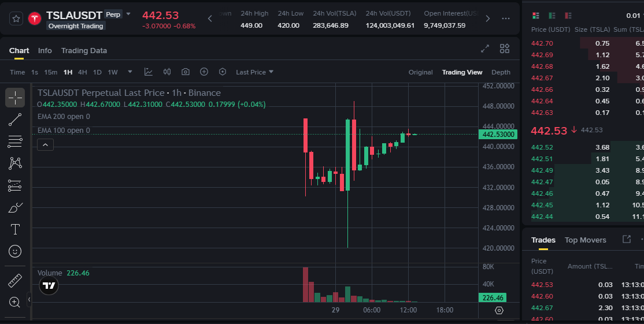
Task: Click the Tesla logo icon
Action: 35,18
